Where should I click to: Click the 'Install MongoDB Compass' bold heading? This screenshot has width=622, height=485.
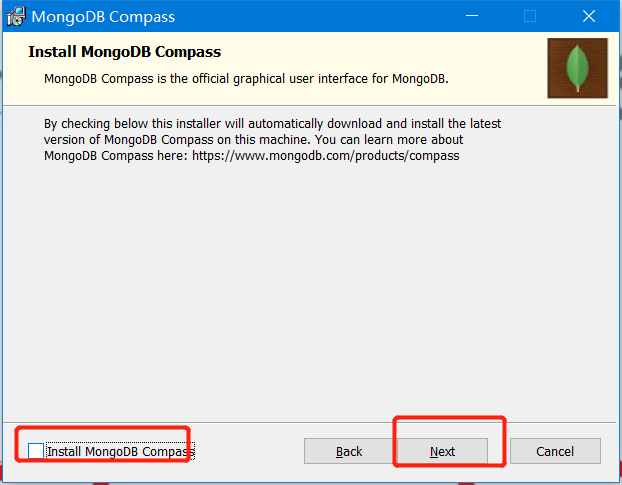point(125,52)
